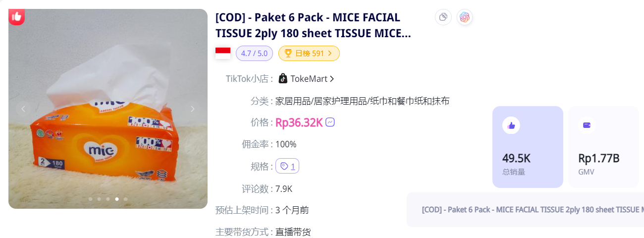
Task: Click the TikTok shop bag icon before TokeMart
Action: click(x=283, y=78)
